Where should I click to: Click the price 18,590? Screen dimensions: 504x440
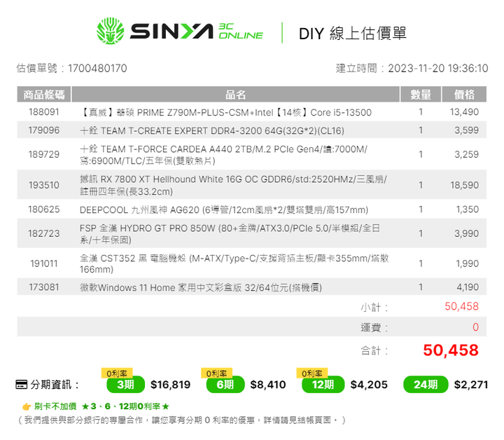464,185
